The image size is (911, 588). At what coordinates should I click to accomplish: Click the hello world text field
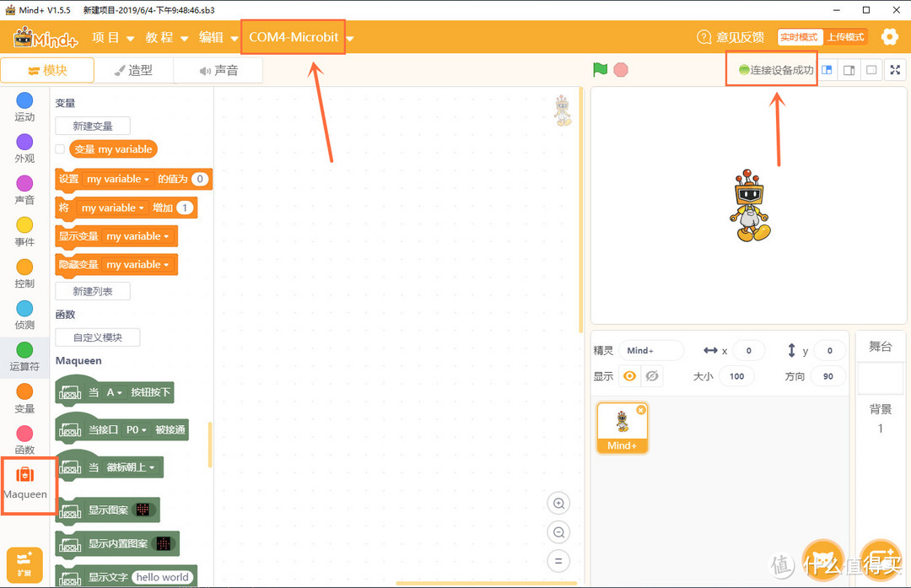(162, 578)
